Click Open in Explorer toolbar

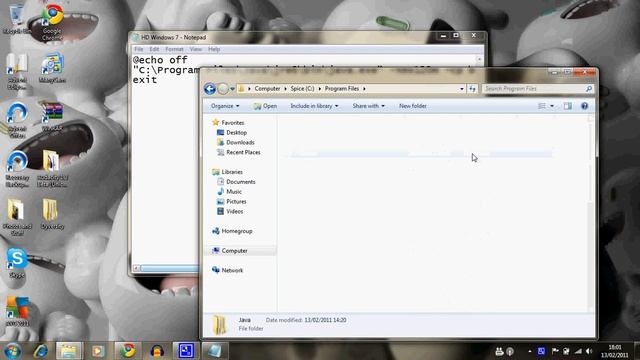[265, 106]
